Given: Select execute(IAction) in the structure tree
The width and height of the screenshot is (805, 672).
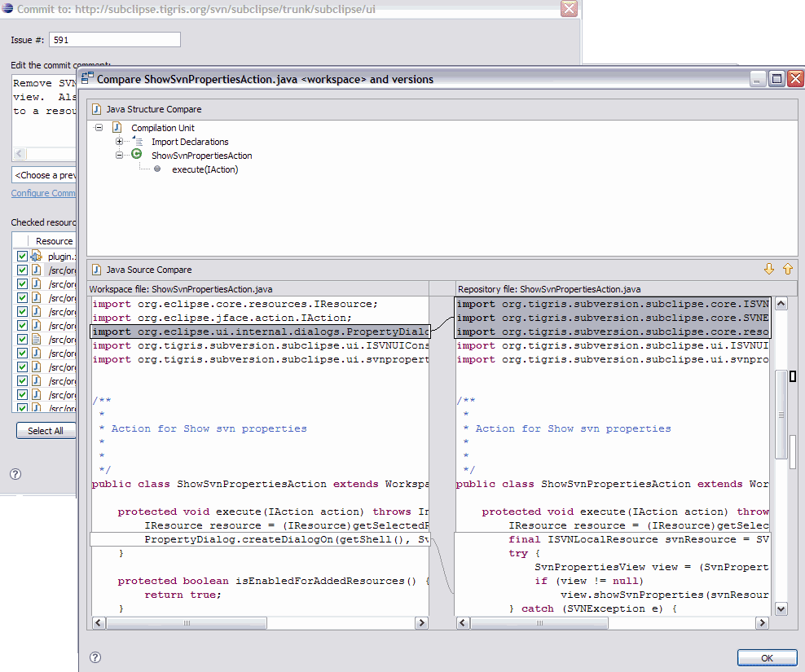Looking at the screenshot, I should pyautogui.click(x=205, y=169).
